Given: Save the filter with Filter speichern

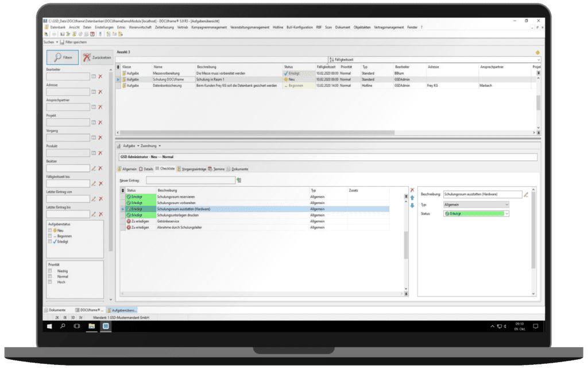Looking at the screenshot, I should (x=73, y=42).
